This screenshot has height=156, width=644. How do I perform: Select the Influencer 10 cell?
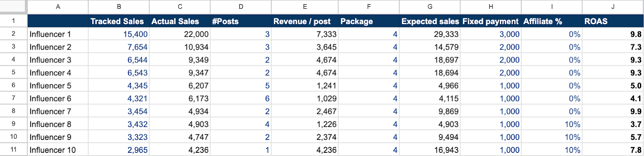[x=58, y=150]
